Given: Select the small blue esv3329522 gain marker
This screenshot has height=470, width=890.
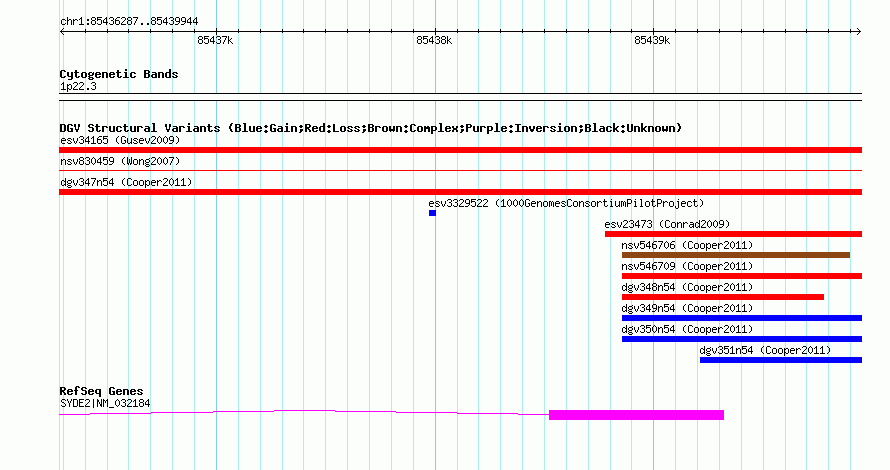Looking at the screenshot, I should tap(433, 213).
